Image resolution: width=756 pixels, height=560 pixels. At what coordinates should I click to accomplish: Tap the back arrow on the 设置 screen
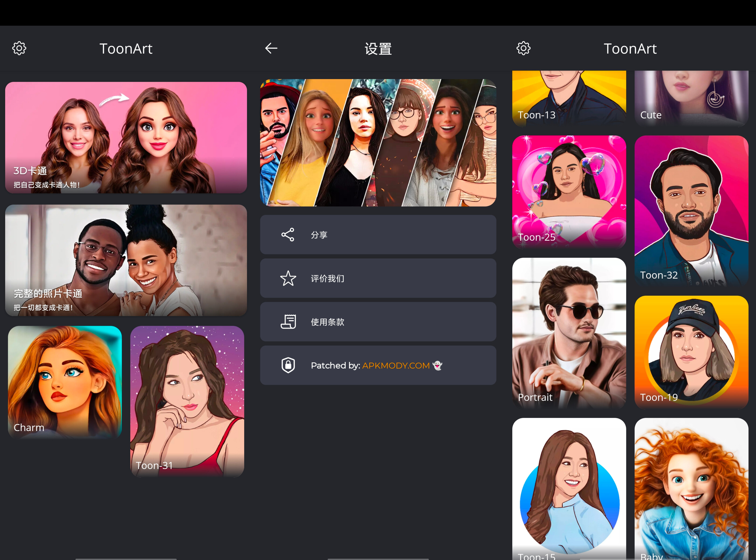pyautogui.click(x=271, y=48)
